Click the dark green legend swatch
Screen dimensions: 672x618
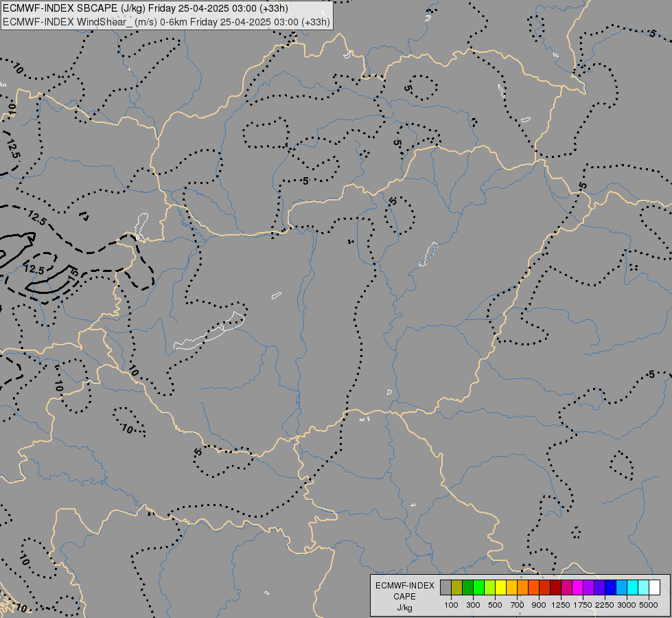tap(468, 587)
